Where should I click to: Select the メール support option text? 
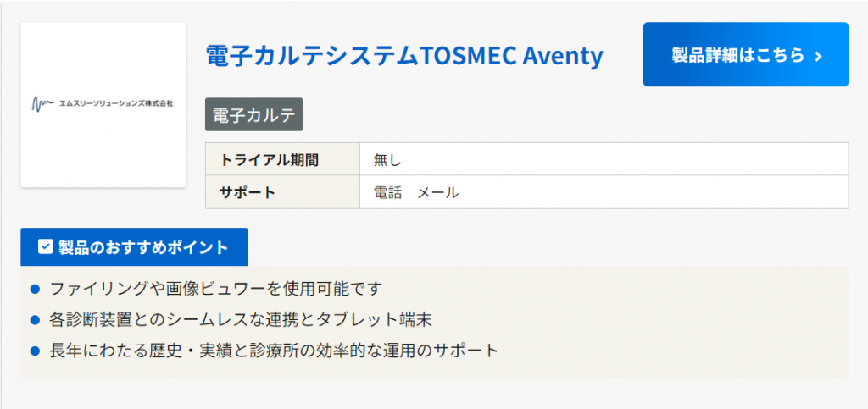(x=438, y=192)
